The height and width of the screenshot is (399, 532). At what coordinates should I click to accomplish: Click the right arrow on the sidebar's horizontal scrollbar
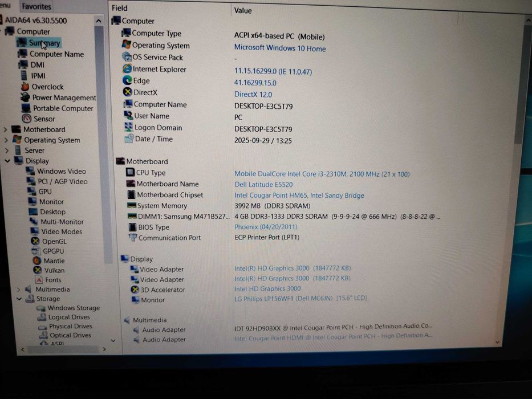(104, 349)
